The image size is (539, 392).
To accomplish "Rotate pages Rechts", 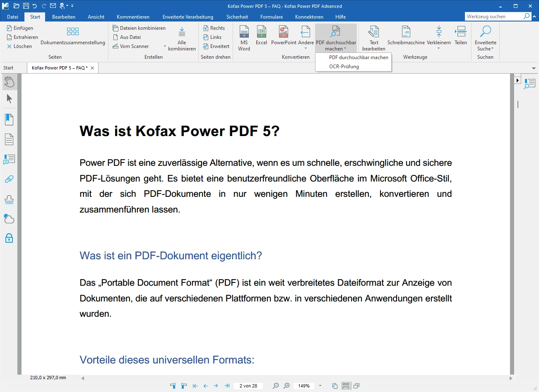I will point(214,28).
